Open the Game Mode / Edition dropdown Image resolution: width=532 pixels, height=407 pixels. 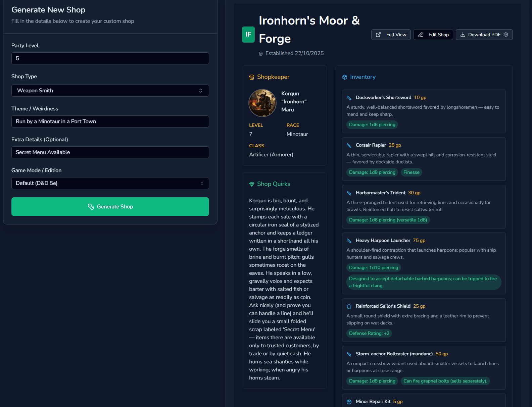point(110,183)
